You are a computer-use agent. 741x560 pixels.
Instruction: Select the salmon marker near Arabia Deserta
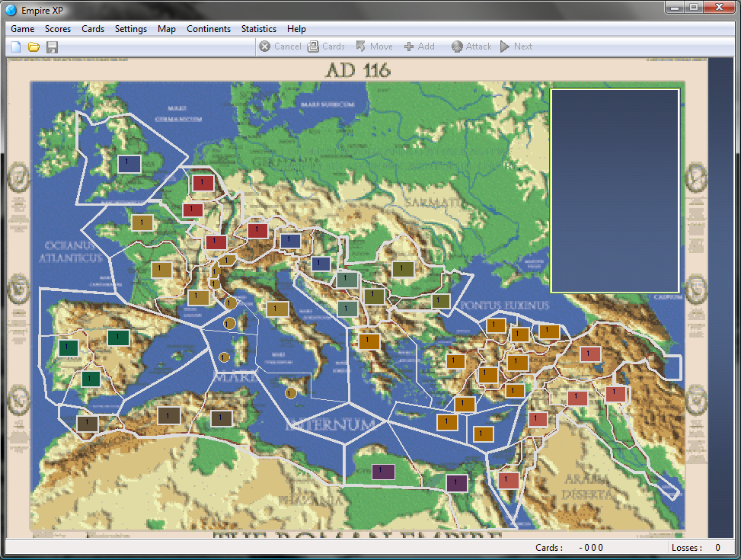(508, 481)
